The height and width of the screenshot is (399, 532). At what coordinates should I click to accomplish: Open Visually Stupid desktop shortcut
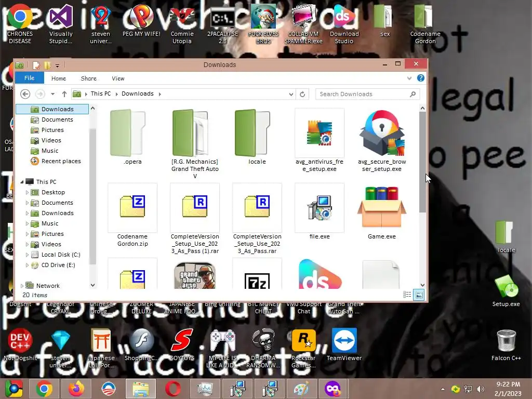coord(61,24)
